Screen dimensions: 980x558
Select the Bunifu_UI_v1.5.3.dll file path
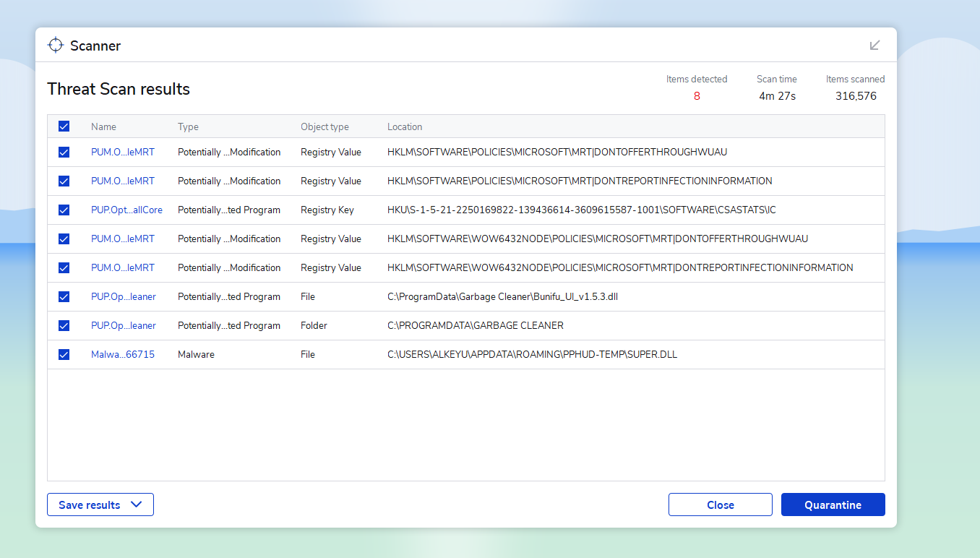502,297
